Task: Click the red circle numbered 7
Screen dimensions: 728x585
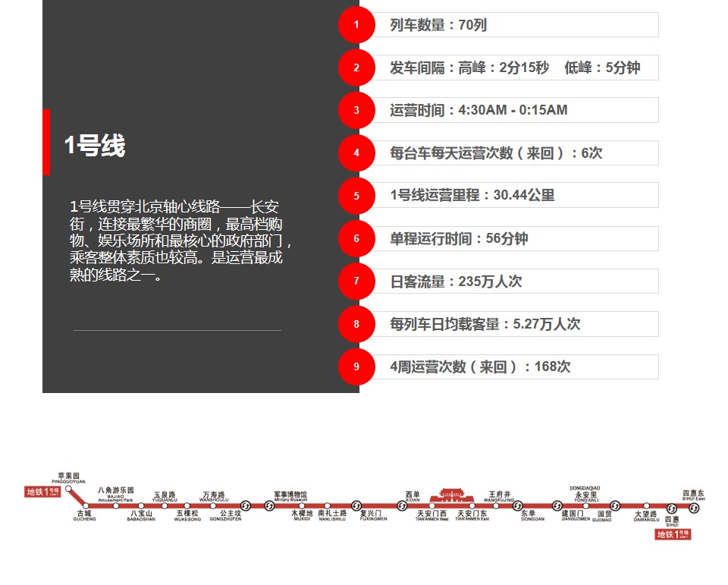Action: click(356, 281)
